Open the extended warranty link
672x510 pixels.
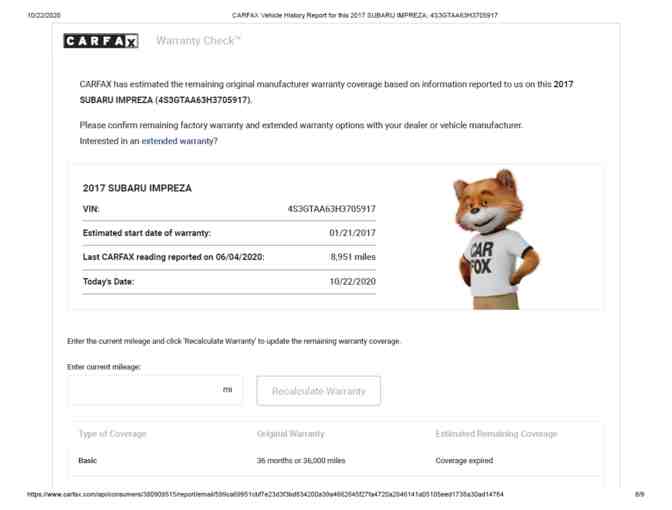click(x=177, y=141)
